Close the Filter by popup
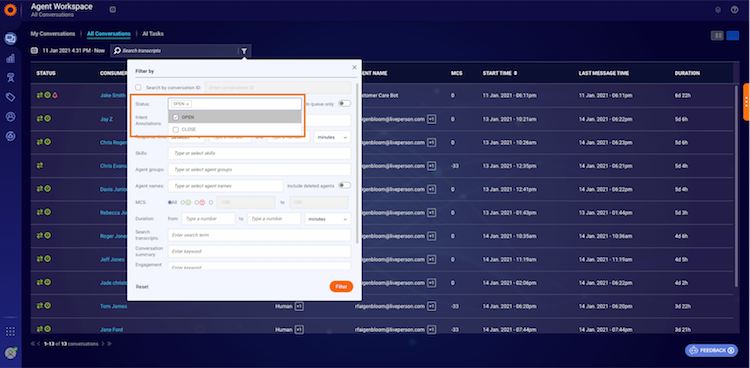750x368 pixels. coord(354,67)
